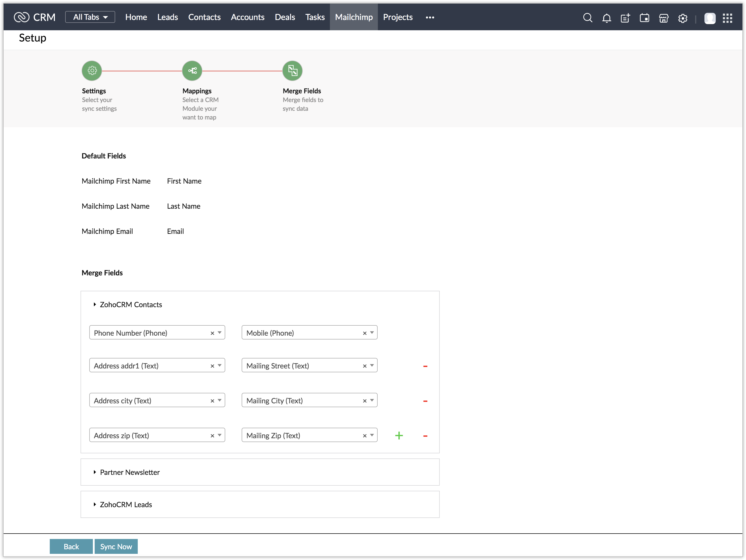Switch to the Deals tab
This screenshot has width=746, height=560.
pyautogui.click(x=285, y=17)
